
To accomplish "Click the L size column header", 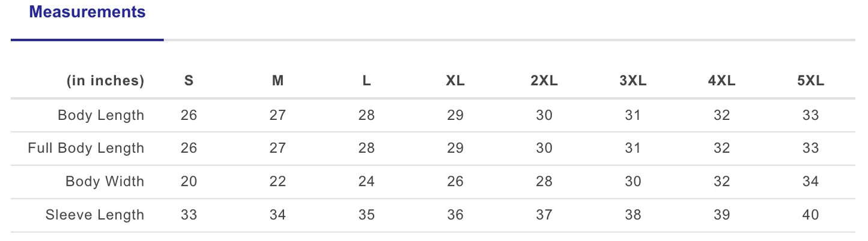I will (x=366, y=81).
